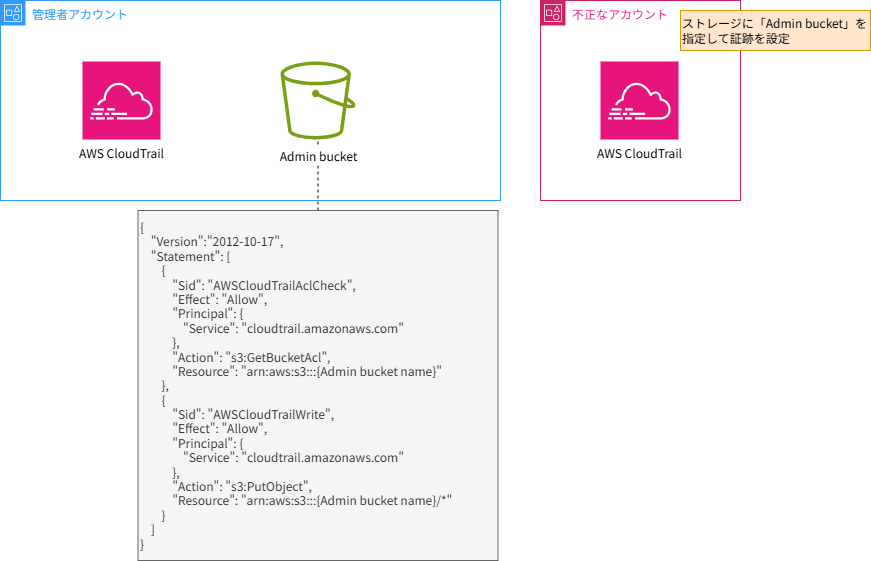The width and height of the screenshot is (871, 561).
Task: Select the green S3 bucket icon
Action: tap(318, 101)
